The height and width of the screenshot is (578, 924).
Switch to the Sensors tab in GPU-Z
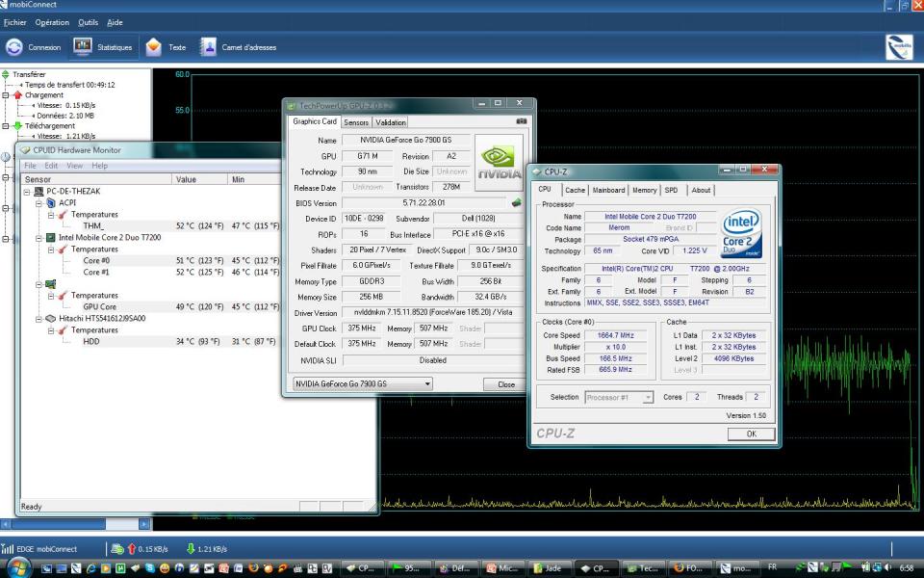click(356, 122)
